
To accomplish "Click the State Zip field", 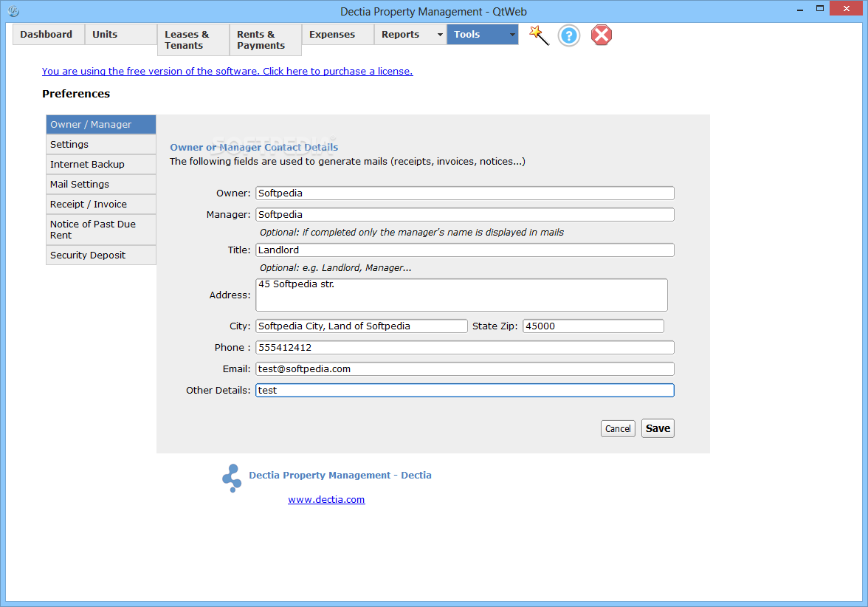I will [593, 326].
